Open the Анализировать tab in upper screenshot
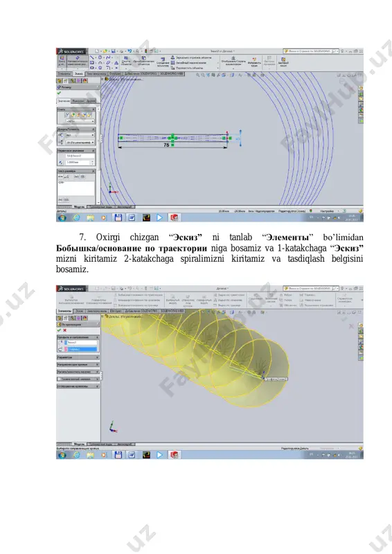Viewport: 392px width, 554px height. (x=96, y=74)
